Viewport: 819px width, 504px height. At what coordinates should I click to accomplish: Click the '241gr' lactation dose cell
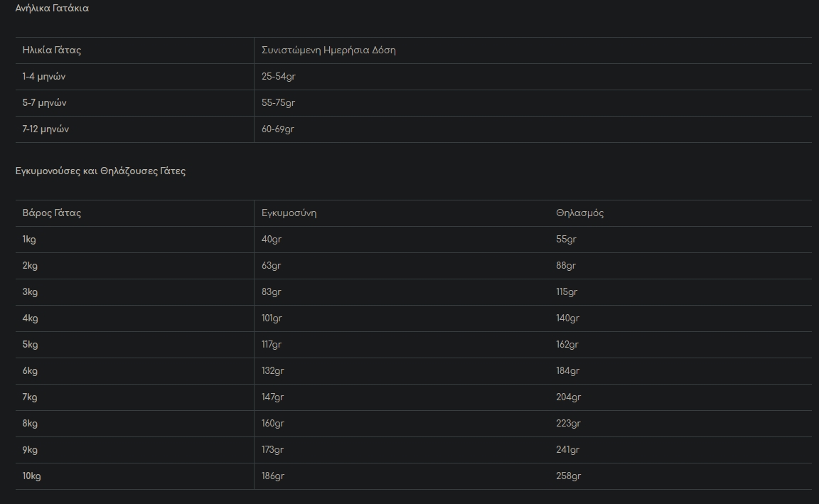568,450
